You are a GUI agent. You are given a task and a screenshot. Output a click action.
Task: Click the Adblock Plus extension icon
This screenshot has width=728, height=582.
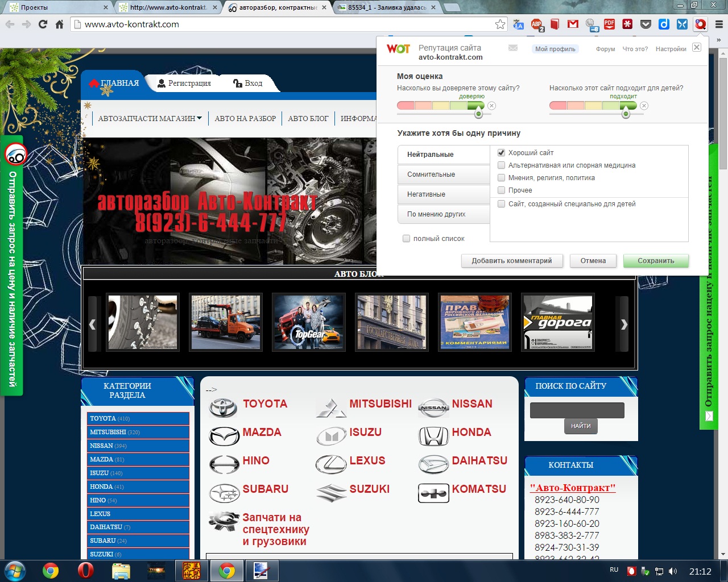(536, 24)
